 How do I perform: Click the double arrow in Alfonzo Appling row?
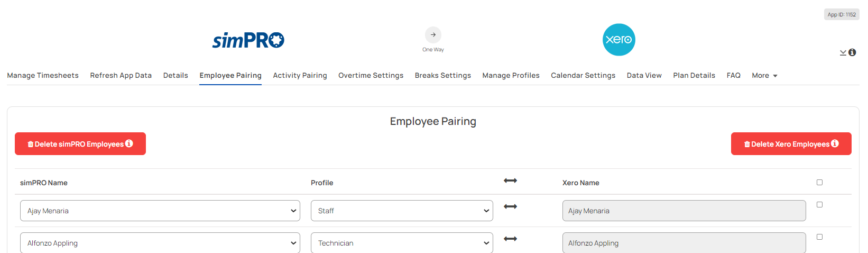tap(510, 239)
